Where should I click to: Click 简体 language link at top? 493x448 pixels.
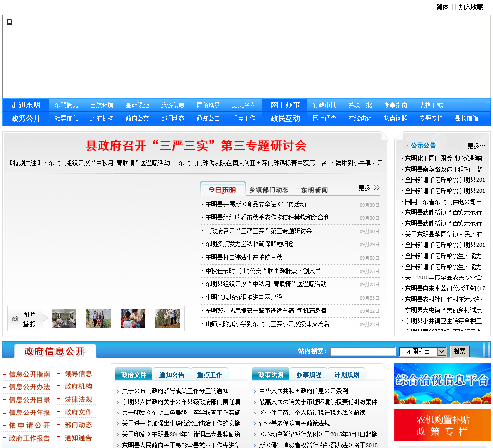(x=442, y=7)
